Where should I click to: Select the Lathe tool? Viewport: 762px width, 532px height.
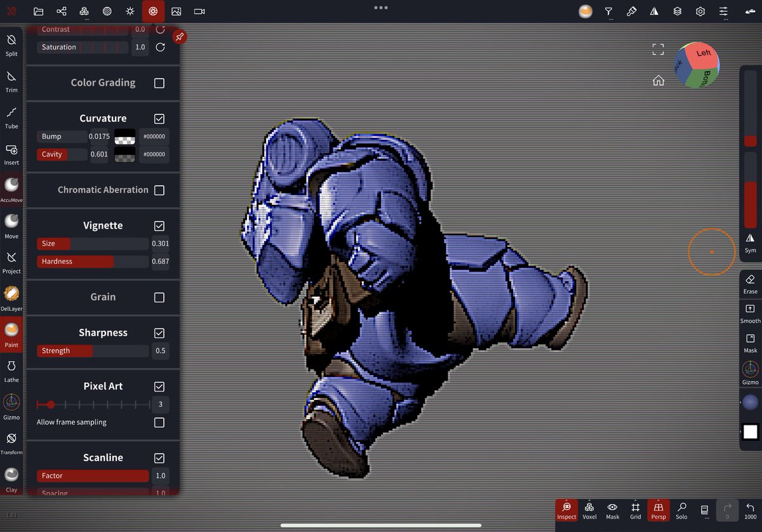pos(11,371)
